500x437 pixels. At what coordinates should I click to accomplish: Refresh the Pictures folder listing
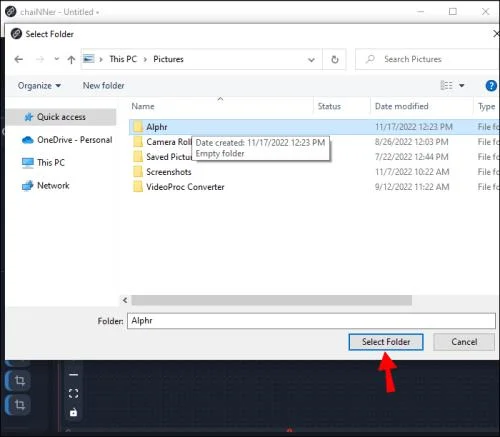pos(335,60)
